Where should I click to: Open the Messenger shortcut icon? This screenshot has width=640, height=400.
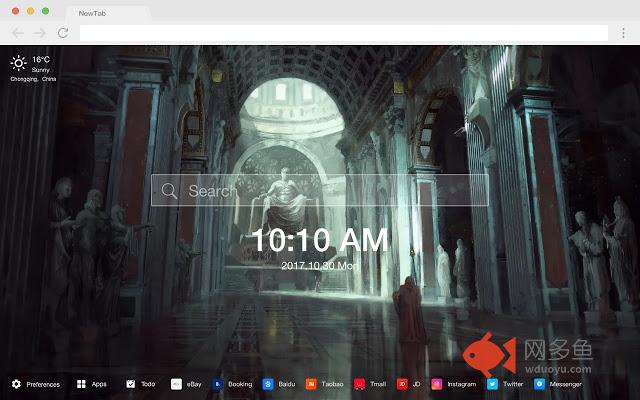click(540, 384)
